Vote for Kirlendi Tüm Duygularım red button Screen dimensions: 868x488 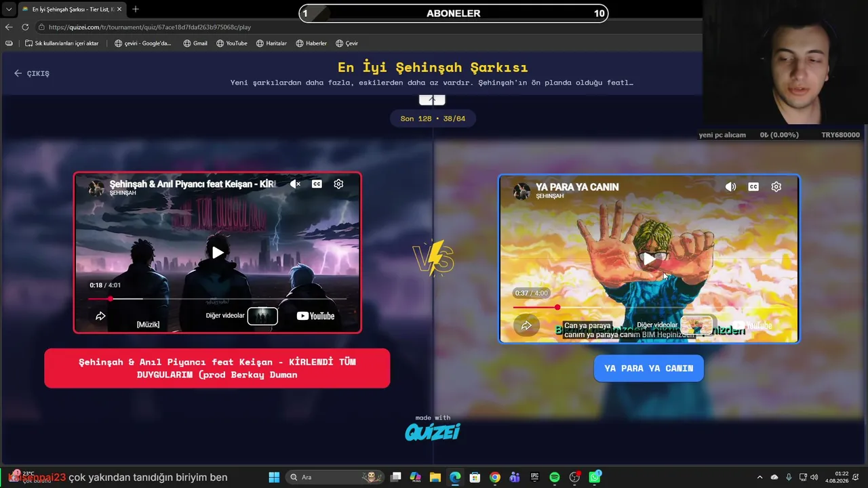217,368
